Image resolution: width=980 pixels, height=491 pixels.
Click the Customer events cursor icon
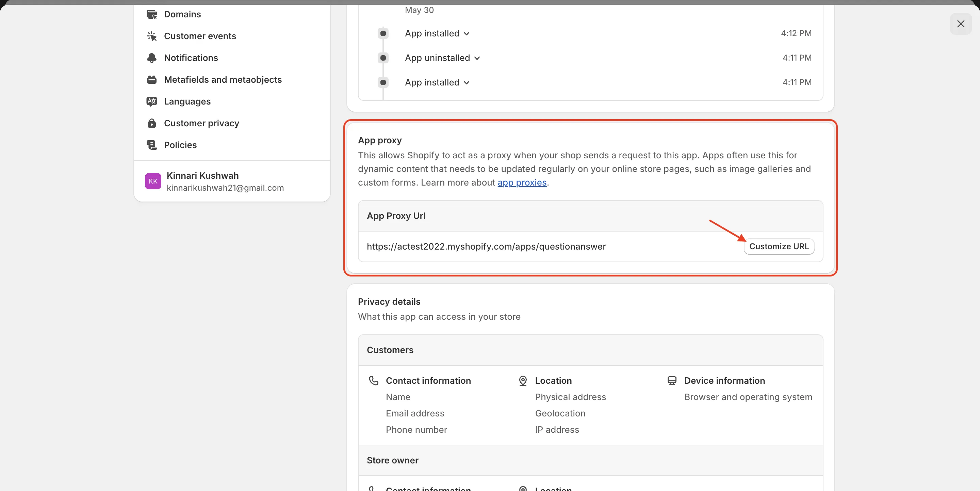[x=152, y=36]
